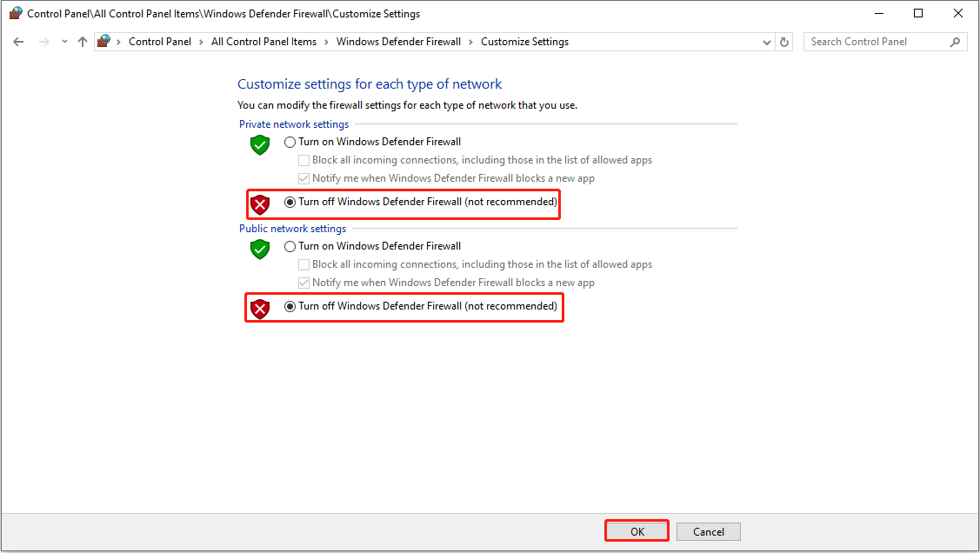The width and height of the screenshot is (980, 553).
Task: Go up one level with up arrow
Action: click(83, 42)
